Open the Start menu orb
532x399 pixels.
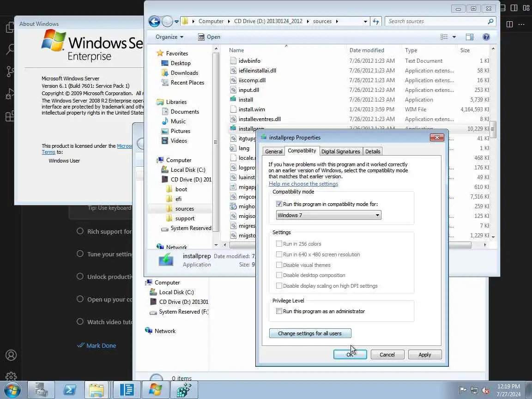click(12, 390)
